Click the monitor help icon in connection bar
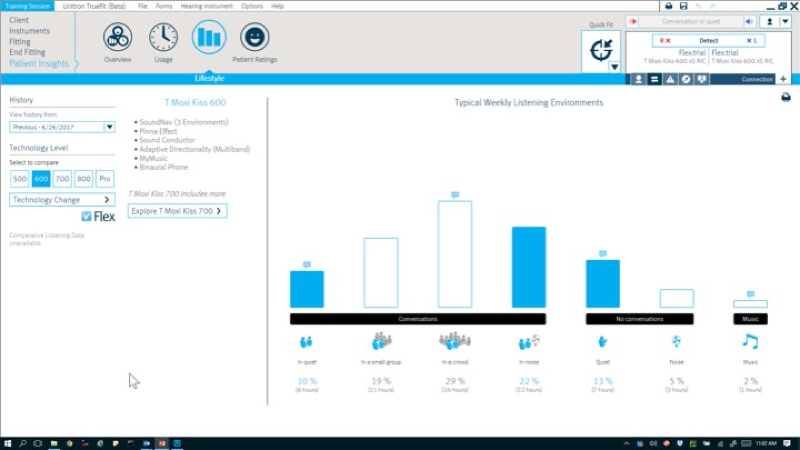 coord(702,79)
